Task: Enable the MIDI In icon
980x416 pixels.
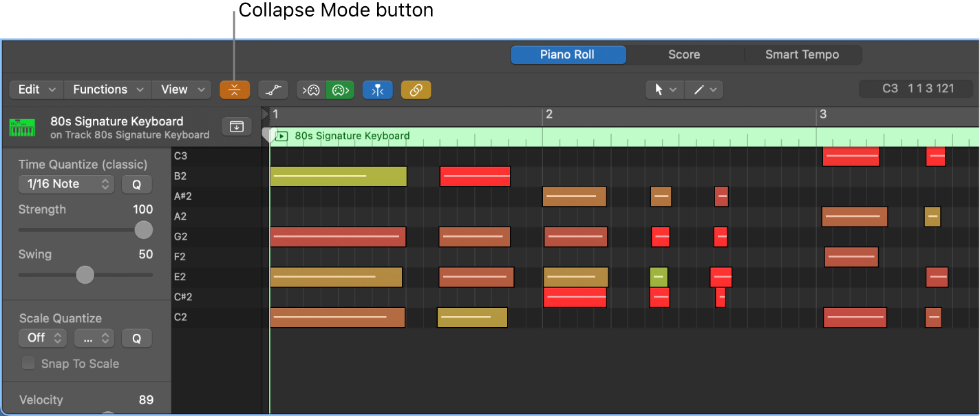Action: click(309, 90)
